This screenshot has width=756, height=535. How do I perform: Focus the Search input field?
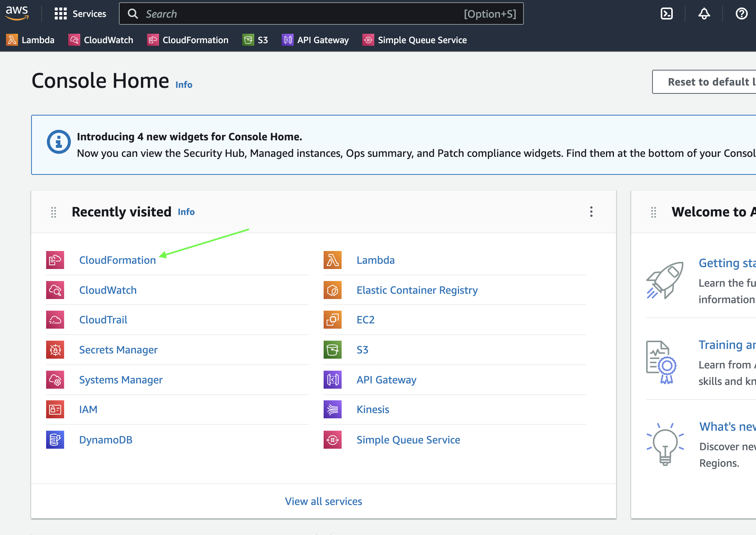(x=321, y=14)
